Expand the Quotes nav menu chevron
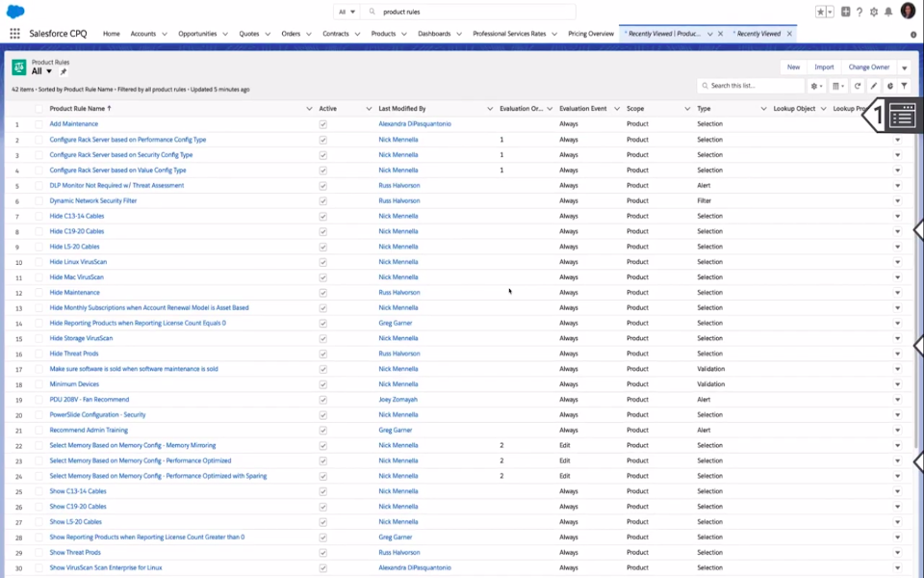Screen dimensions: 924x578 (x=268, y=35)
